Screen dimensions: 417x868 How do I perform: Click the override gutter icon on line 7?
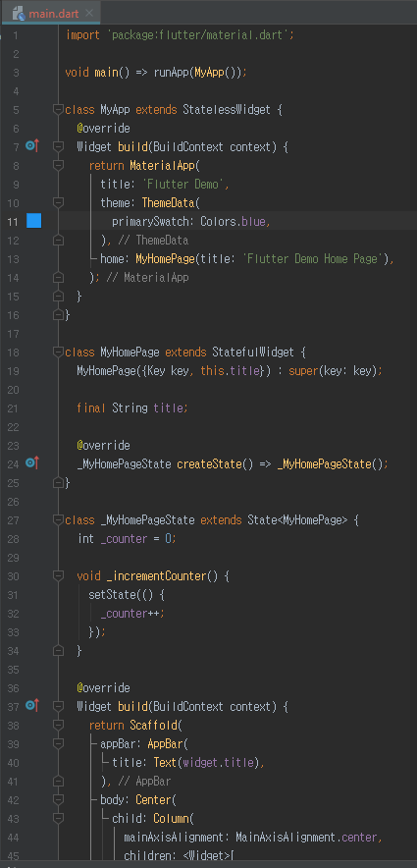tap(32, 146)
